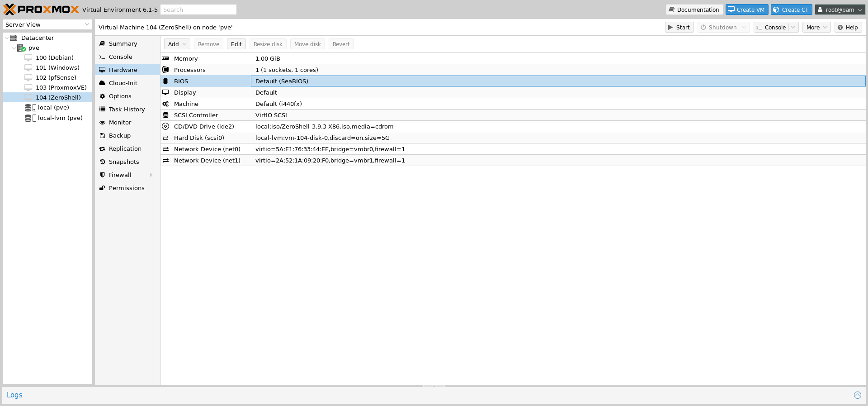Click the Memory row icon

pos(165,58)
